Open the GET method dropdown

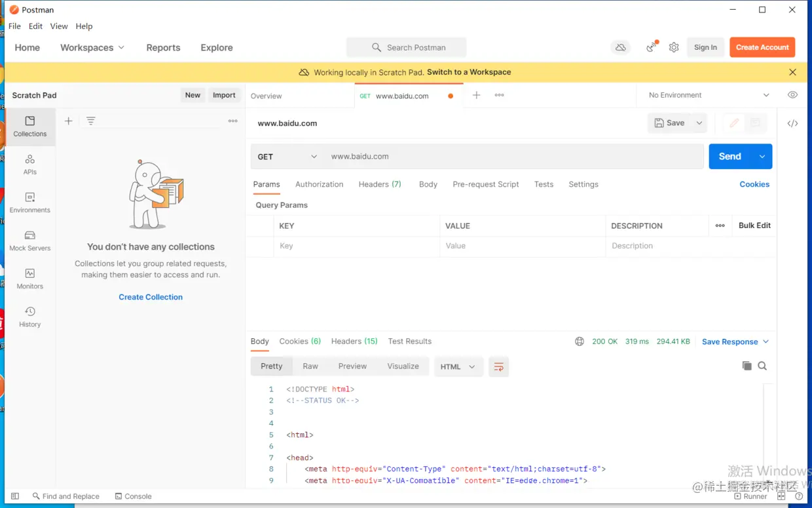pyautogui.click(x=287, y=157)
